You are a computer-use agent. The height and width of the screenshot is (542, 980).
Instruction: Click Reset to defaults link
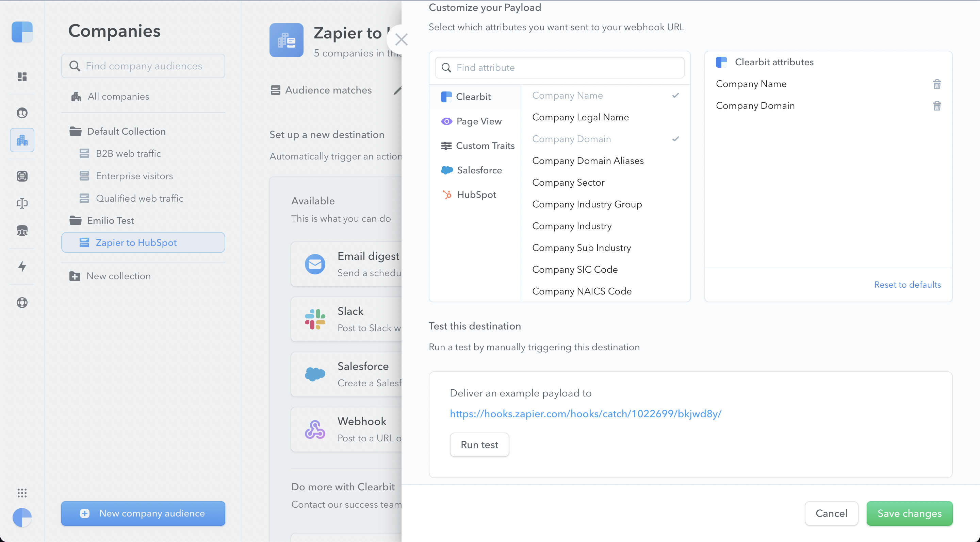click(x=907, y=285)
